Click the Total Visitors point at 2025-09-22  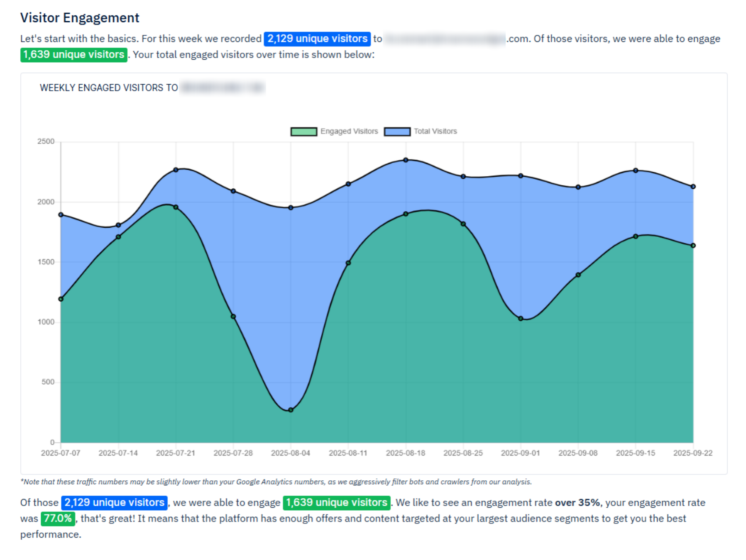[693, 187]
